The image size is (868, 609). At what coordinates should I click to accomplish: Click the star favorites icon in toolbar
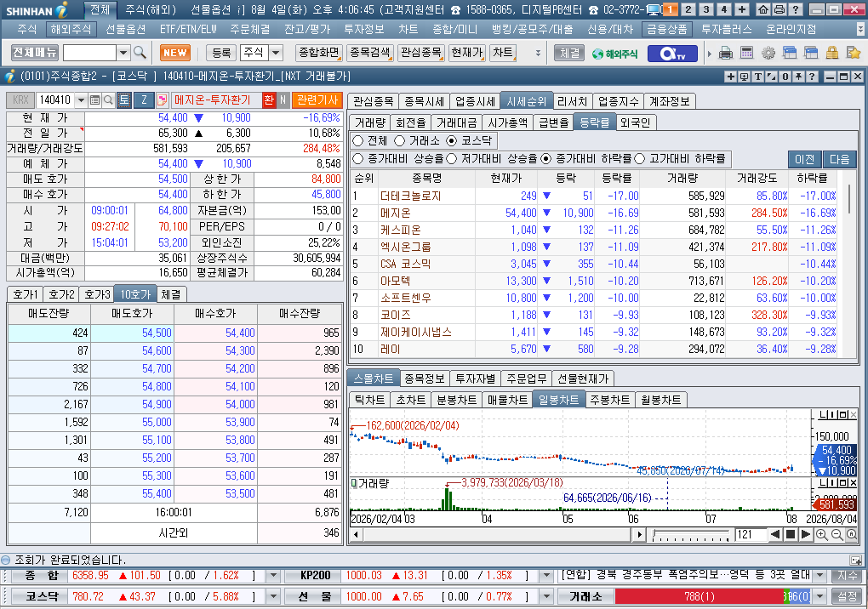pyautogui.click(x=853, y=53)
